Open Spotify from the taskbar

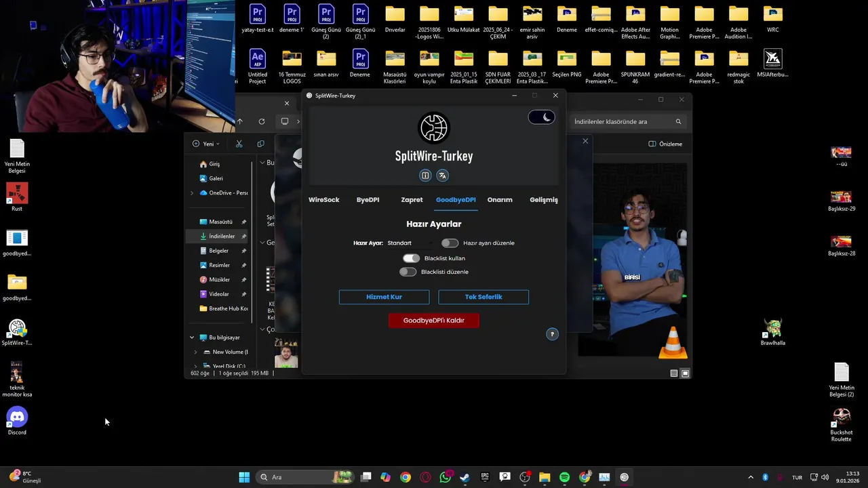click(564, 477)
